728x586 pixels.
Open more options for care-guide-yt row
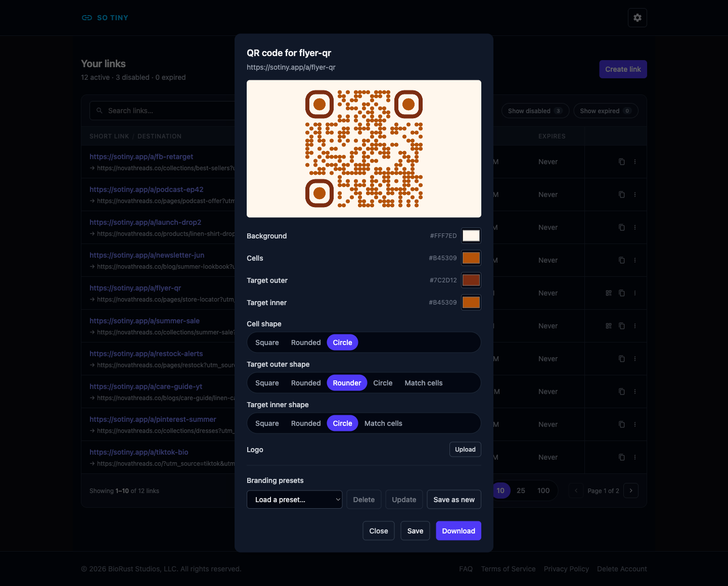click(x=635, y=392)
